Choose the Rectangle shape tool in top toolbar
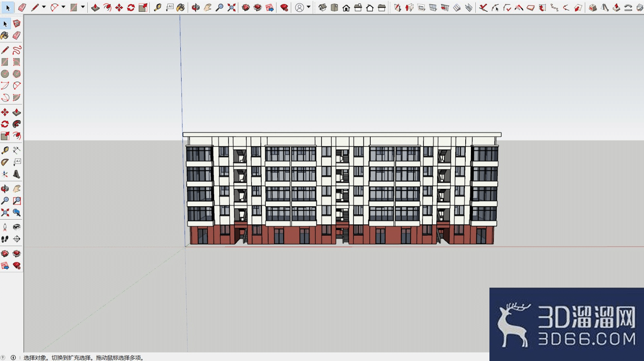The image size is (644, 361). (x=74, y=7)
